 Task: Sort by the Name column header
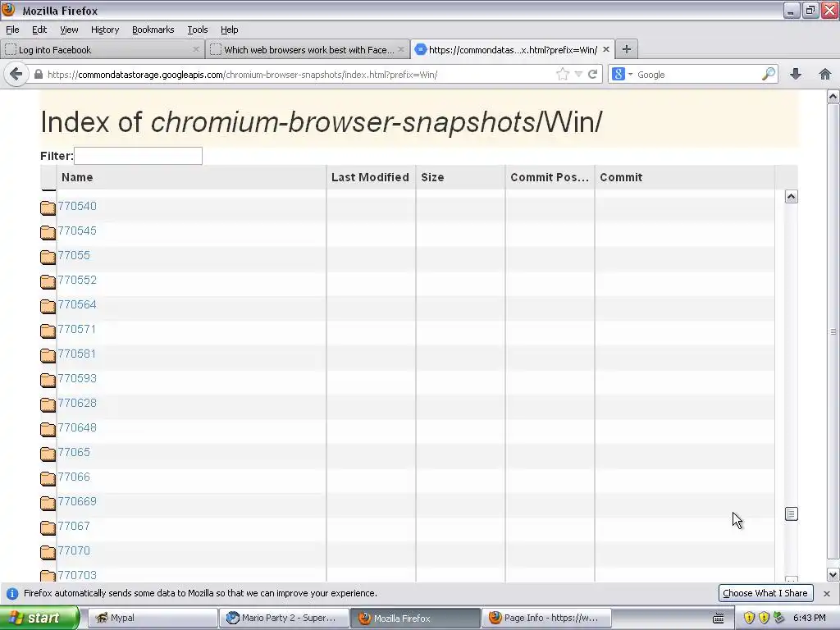[191, 177]
